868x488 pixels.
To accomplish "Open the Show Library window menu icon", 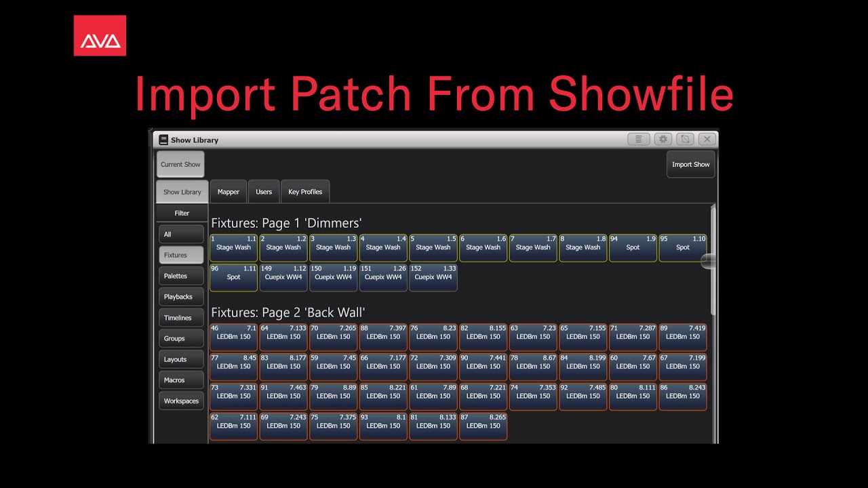I will click(639, 139).
